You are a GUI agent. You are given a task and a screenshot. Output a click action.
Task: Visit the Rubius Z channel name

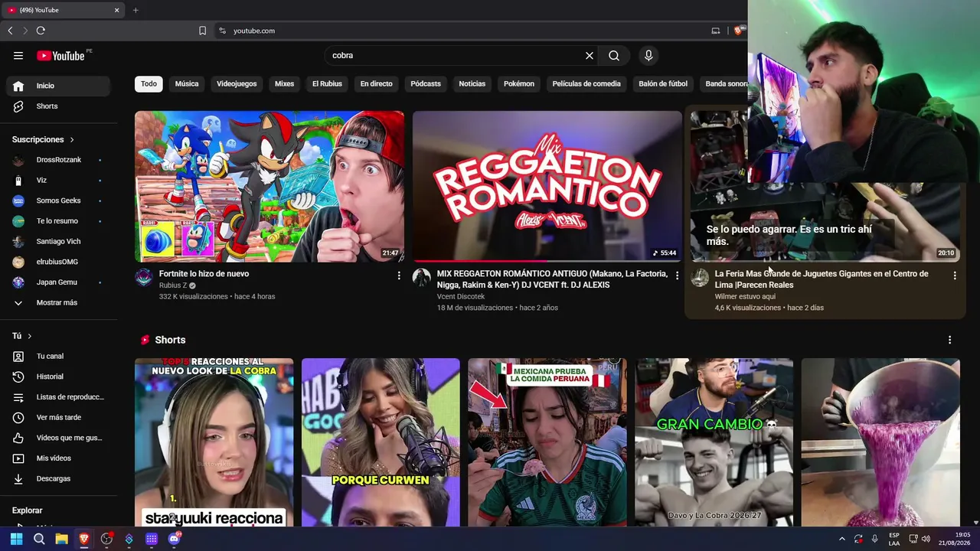[x=173, y=285]
